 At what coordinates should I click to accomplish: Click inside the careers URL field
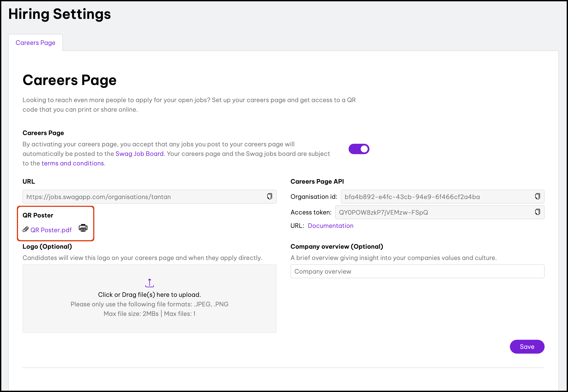(x=142, y=197)
